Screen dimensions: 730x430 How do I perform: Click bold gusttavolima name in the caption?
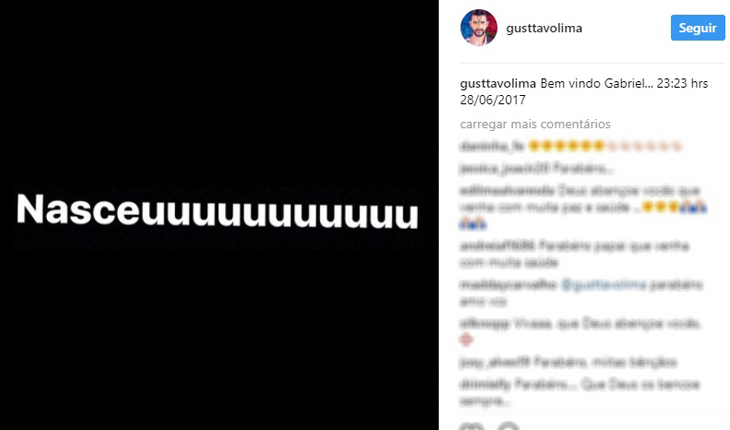point(498,83)
